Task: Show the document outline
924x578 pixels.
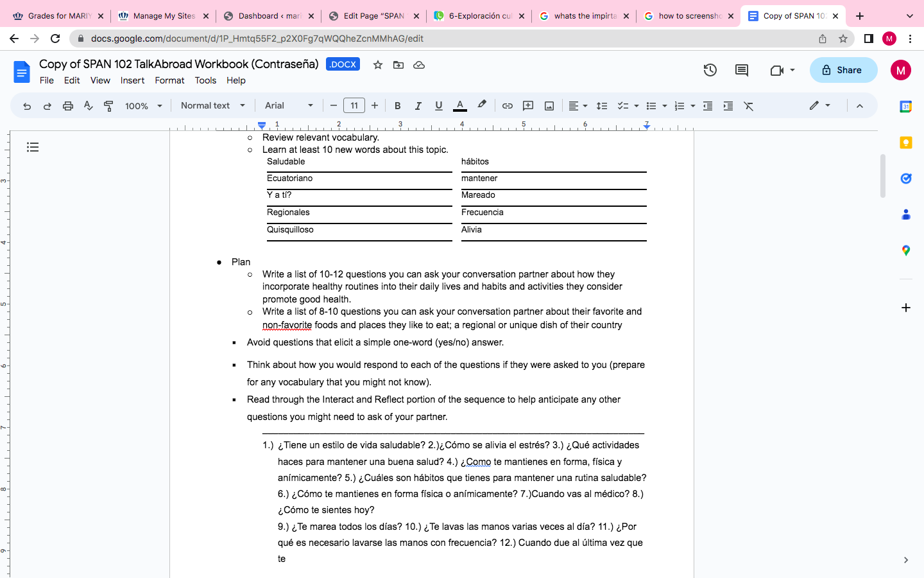Action: [x=33, y=148]
